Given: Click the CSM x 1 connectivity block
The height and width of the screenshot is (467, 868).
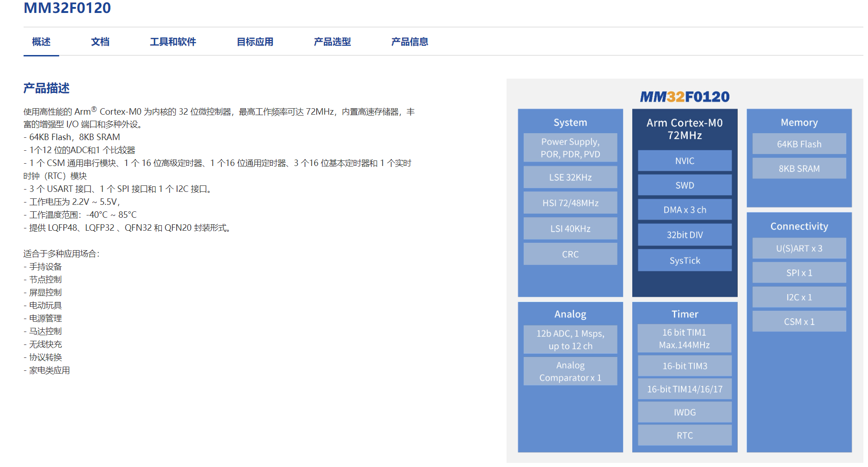Looking at the screenshot, I should (x=799, y=321).
